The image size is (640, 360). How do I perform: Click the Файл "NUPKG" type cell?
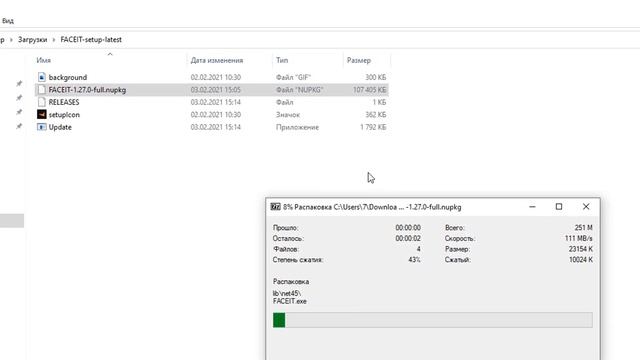[x=299, y=90]
